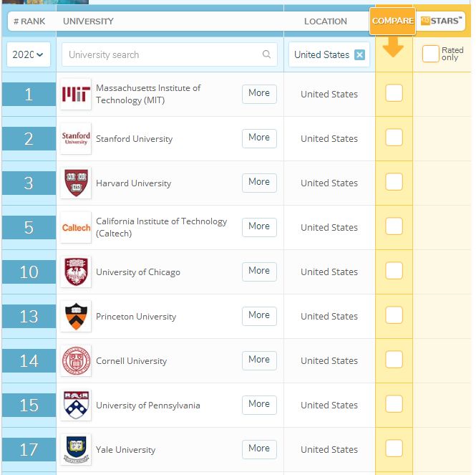The height and width of the screenshot is (475, 476).
Task: Click the Caltech logo icon
Action: pos(76,227)
